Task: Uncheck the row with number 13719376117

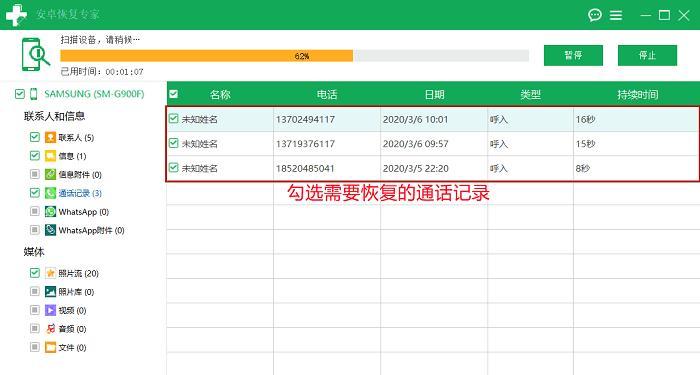Action: pos(174,143)
